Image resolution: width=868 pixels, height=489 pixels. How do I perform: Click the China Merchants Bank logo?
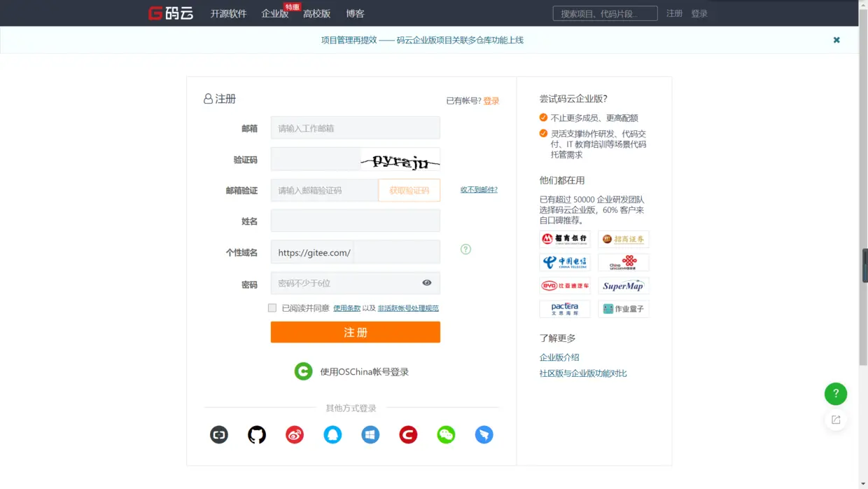[x=565, y=239]
